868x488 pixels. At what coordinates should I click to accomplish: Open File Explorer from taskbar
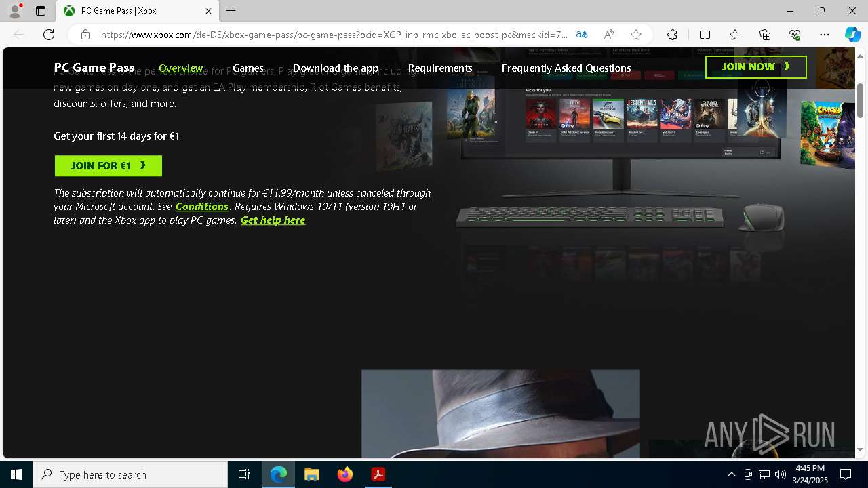pos(312,474)
